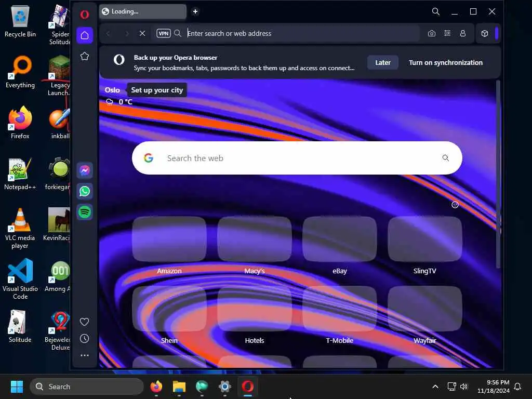Select Solitude desktop shortcut
The image size is (532, 399).
click(x=20, y=326)
